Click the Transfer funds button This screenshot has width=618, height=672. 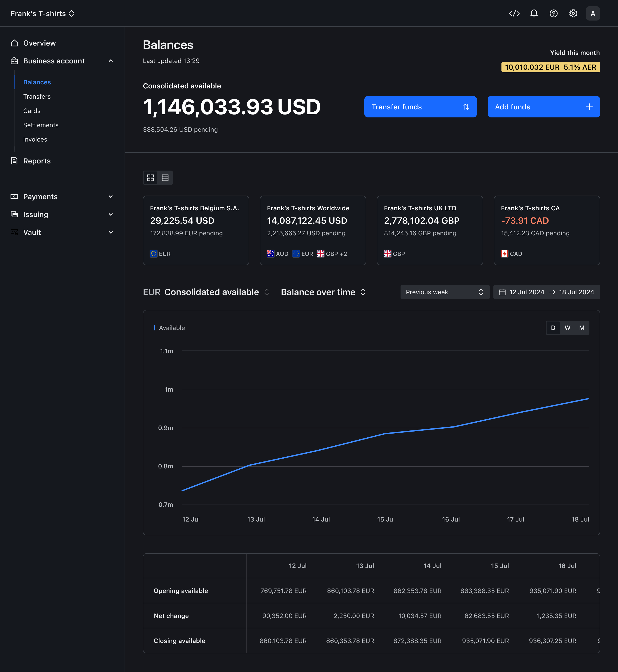(x=420, y=107)
